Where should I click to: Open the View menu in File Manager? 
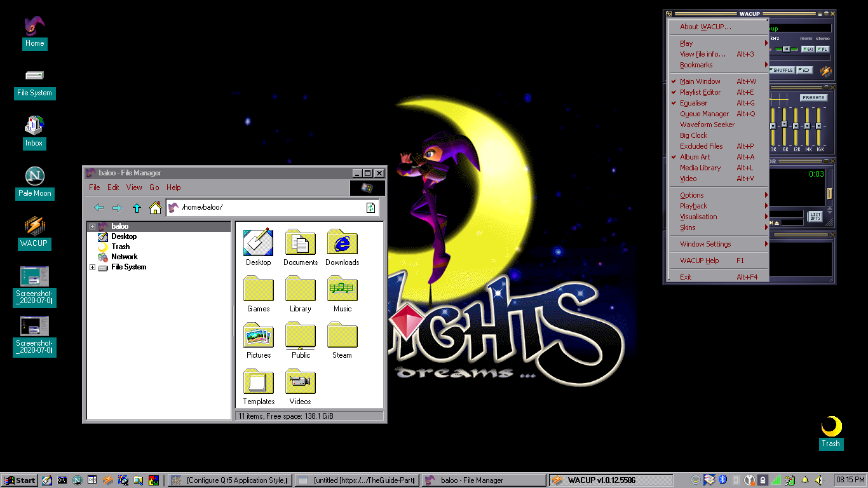pos(134,187)
